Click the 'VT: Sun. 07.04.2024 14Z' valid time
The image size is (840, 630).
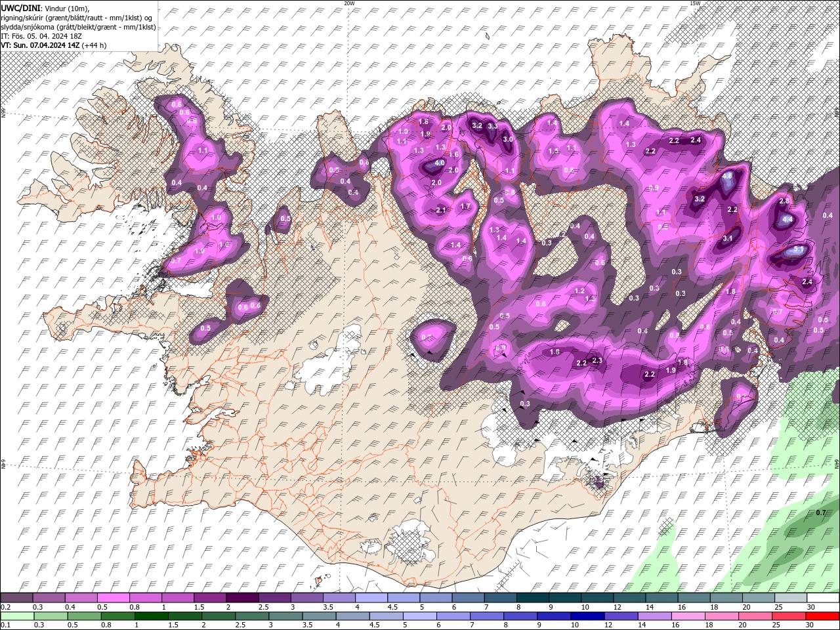tap(40, 45)
